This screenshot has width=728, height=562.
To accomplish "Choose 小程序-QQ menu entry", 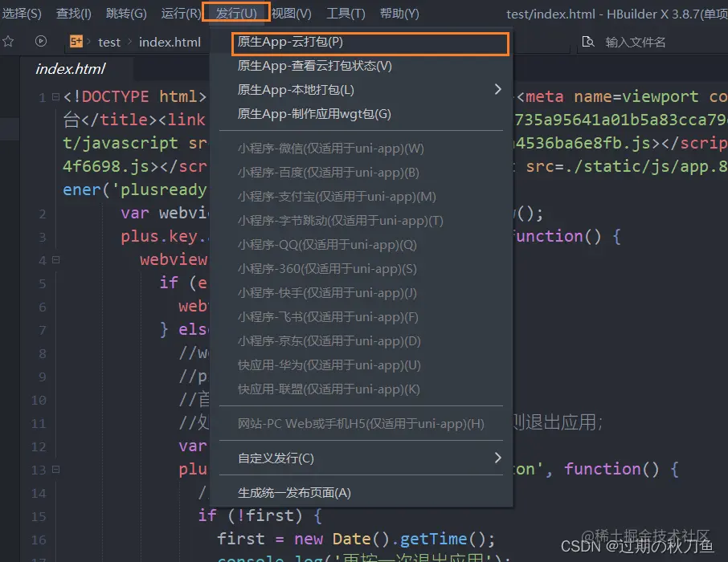I will coord(362,245).
